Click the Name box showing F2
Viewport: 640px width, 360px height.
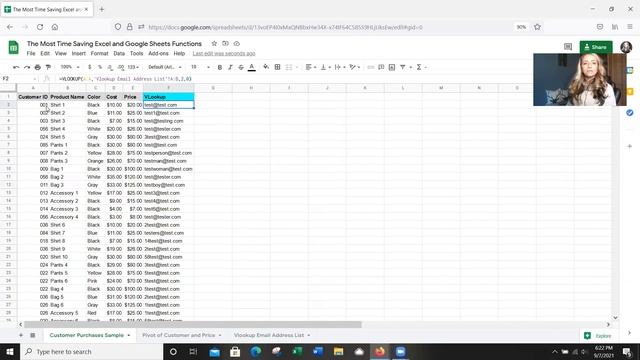coord(19,78)
